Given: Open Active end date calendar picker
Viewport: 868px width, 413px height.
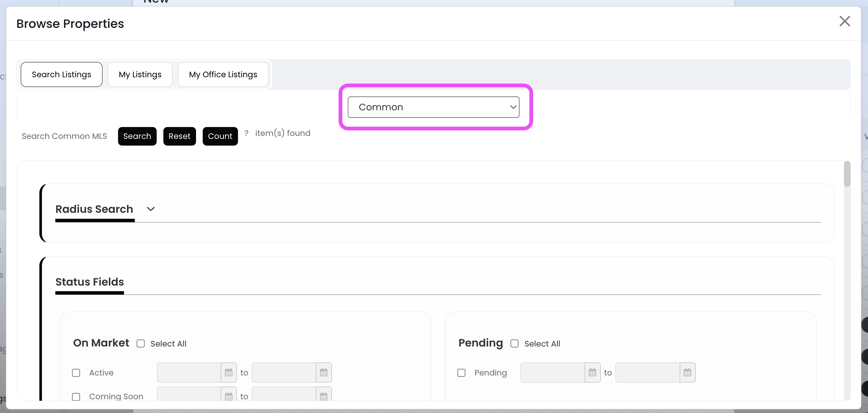Looking at the screenshot, I should click(x=324, y=373).
